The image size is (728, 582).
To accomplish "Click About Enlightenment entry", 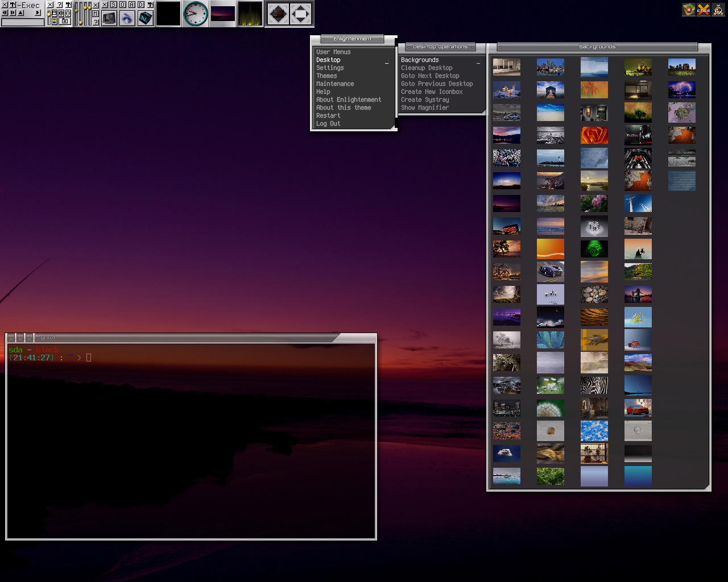I will click(349, 99).
